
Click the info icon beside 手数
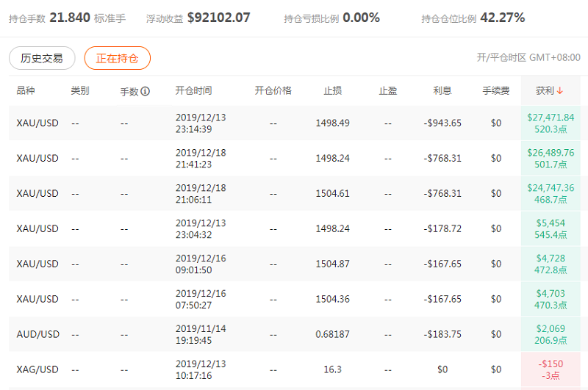[x=146, y=91]
